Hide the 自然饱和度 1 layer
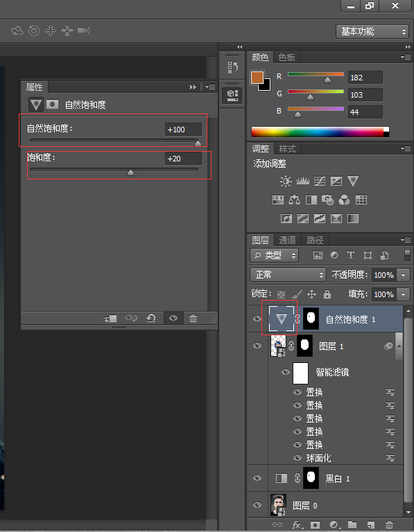 point(257,319)
